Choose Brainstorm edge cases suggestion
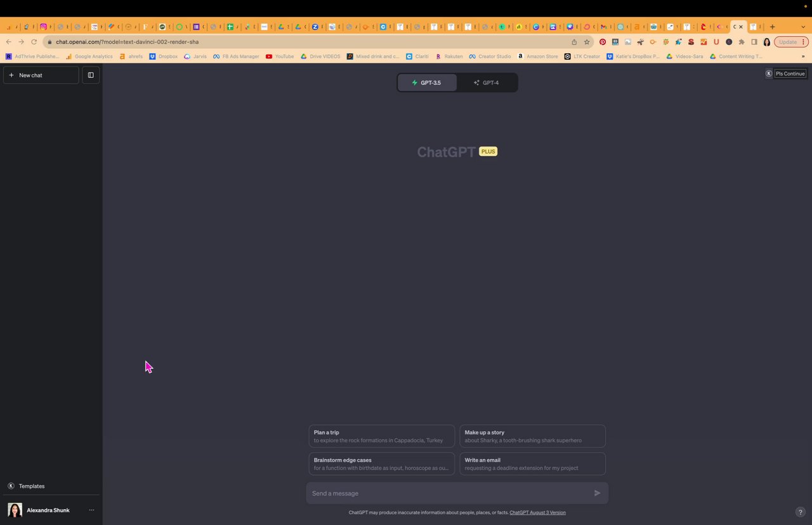 point(381,463)
